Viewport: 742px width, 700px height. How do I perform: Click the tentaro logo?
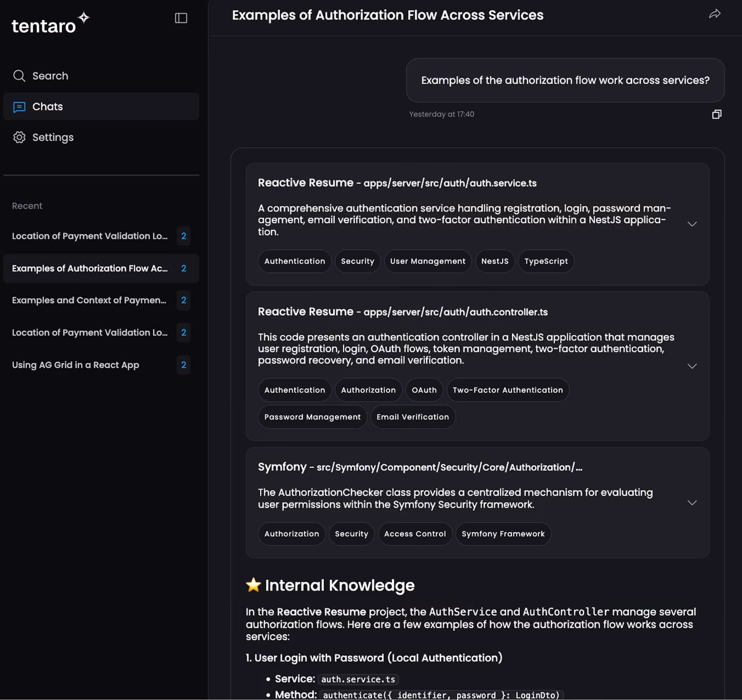tap(51, 23)
